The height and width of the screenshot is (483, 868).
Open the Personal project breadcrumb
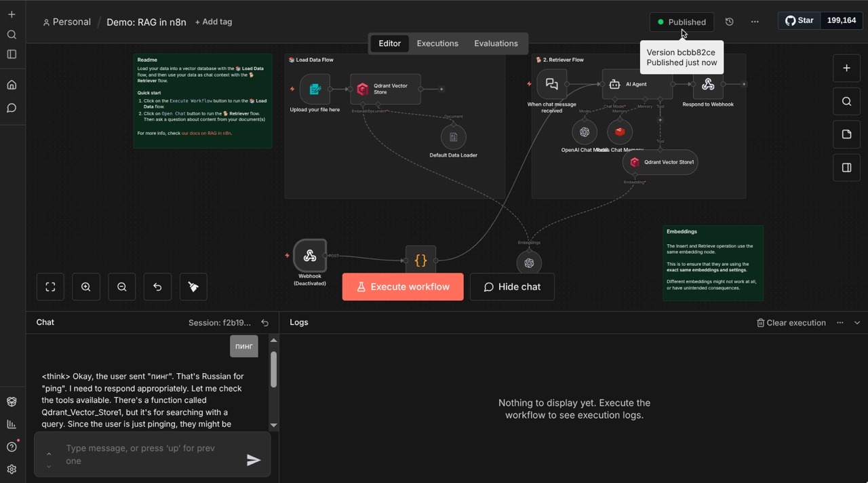pyautogui.click(x=66, y=22)
